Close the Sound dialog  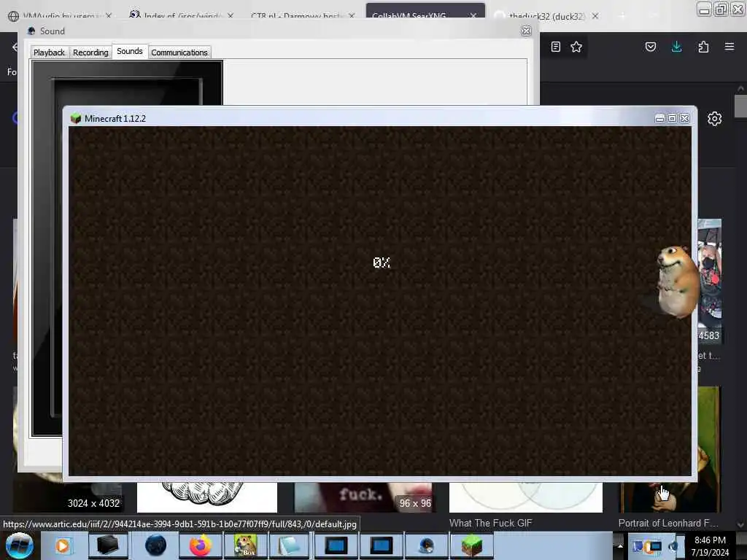click(x=526, y=31)
